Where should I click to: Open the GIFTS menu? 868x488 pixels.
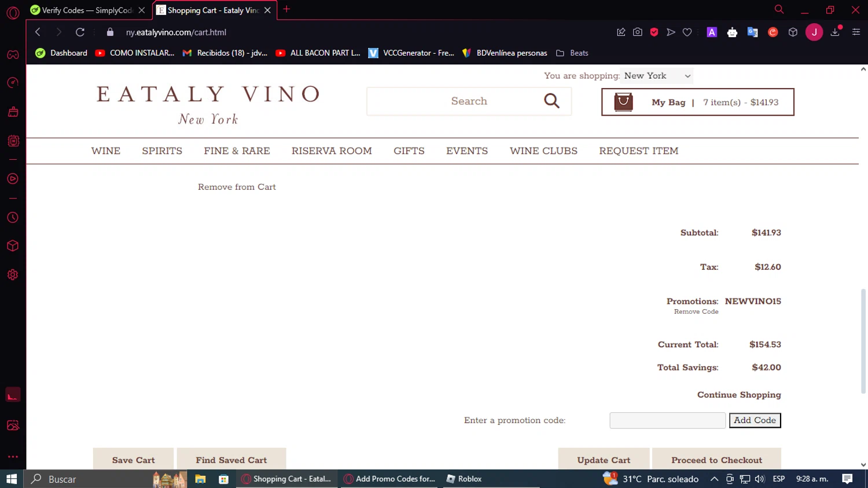[x=409, y=151]
